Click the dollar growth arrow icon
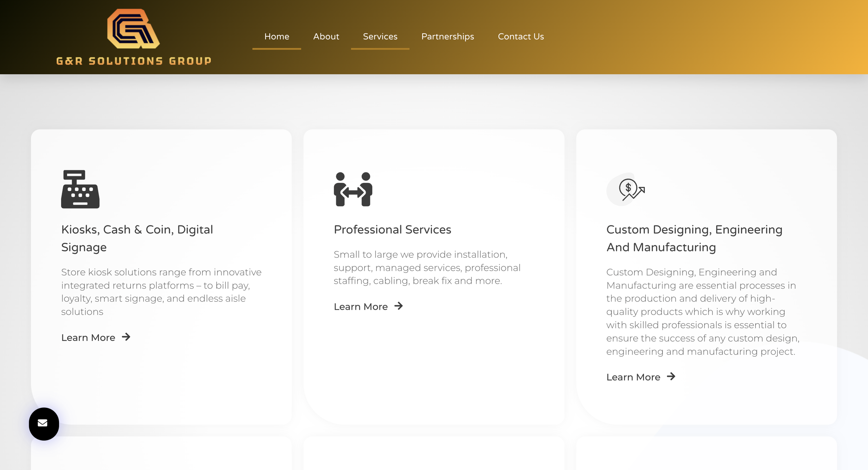 [631, 189]
